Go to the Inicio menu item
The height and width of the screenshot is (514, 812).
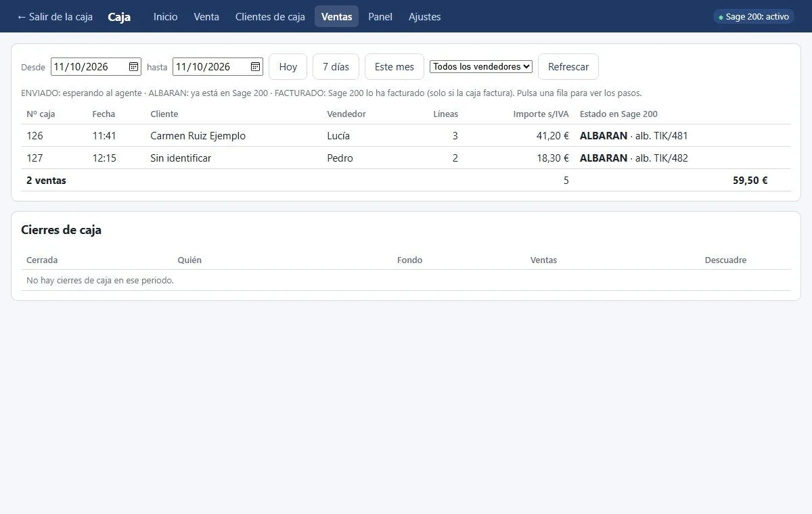coord(166,16)
